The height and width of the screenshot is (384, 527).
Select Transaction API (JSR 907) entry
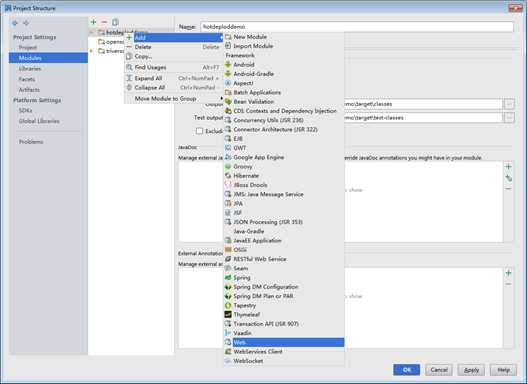[284, 324]
